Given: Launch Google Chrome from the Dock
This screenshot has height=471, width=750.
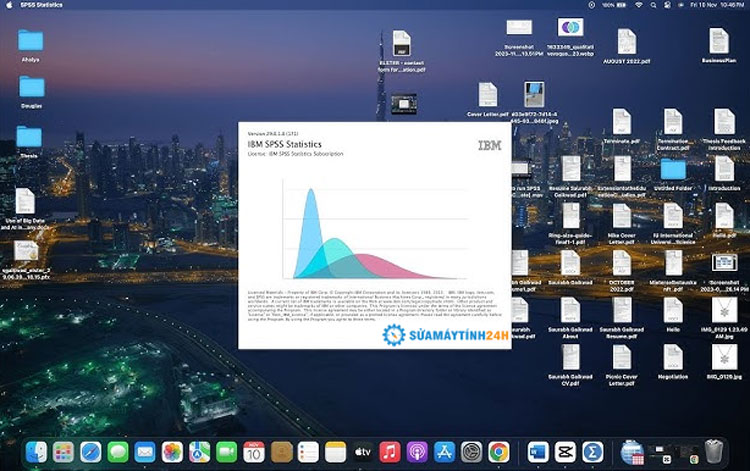Looking at the screenshot, I should [x=499, y=452].
